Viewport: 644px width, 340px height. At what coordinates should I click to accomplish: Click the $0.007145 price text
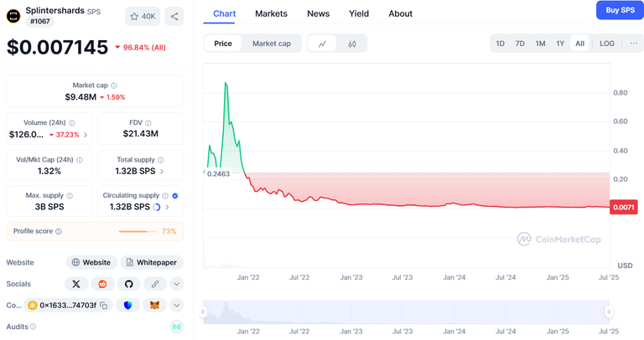coord(58,47)
